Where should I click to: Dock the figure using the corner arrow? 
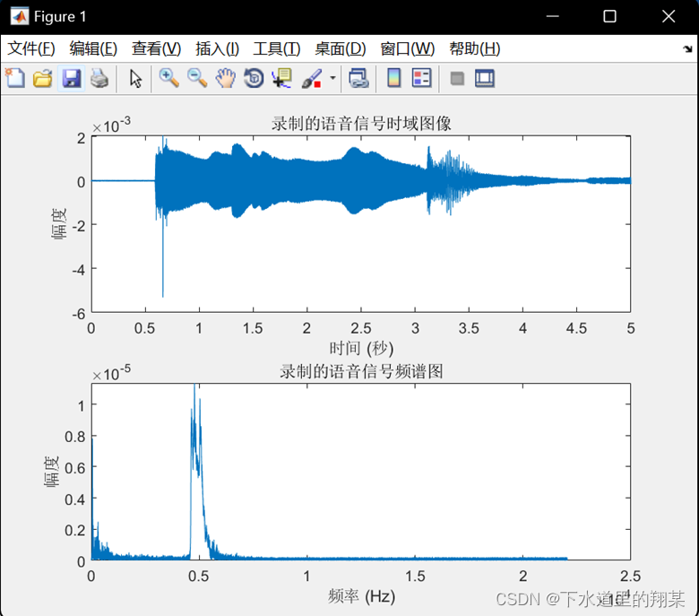pyautogui.click(x=687, y=49)
